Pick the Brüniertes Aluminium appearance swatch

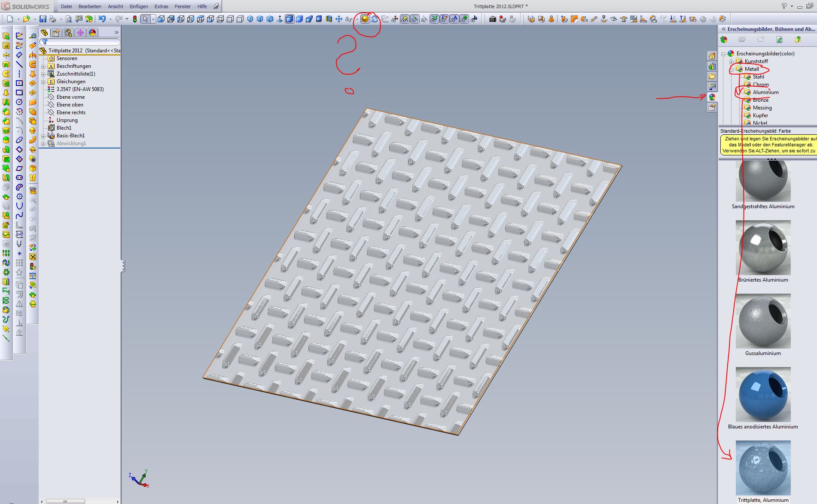(763, 248)
